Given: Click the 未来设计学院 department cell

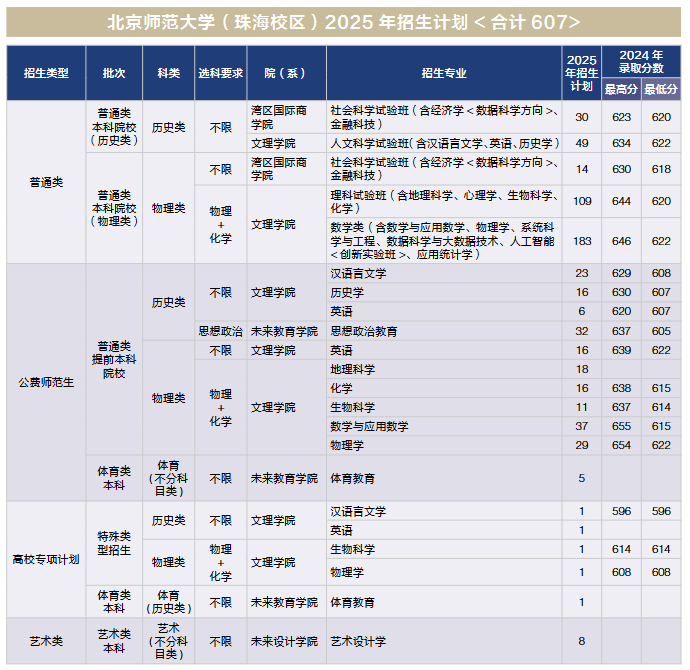Looking at the screenshot, I should [286, 641].
